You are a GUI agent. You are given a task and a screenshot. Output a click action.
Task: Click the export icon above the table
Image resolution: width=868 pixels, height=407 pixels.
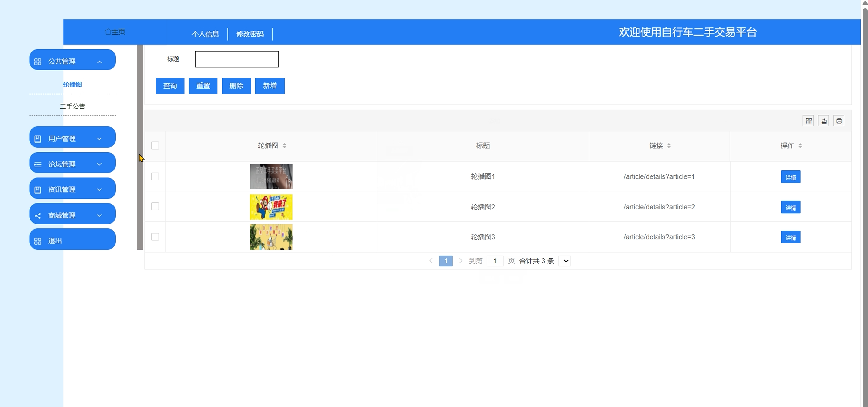(823, 121)
